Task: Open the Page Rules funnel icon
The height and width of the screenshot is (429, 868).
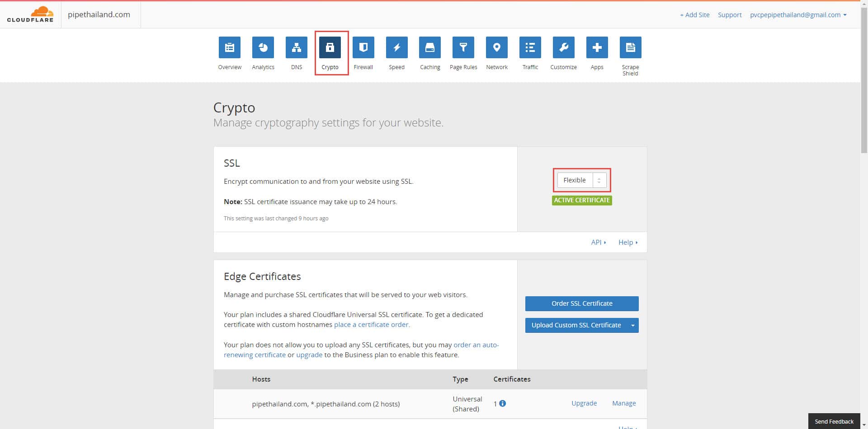Action: click(x=463, y=47)
